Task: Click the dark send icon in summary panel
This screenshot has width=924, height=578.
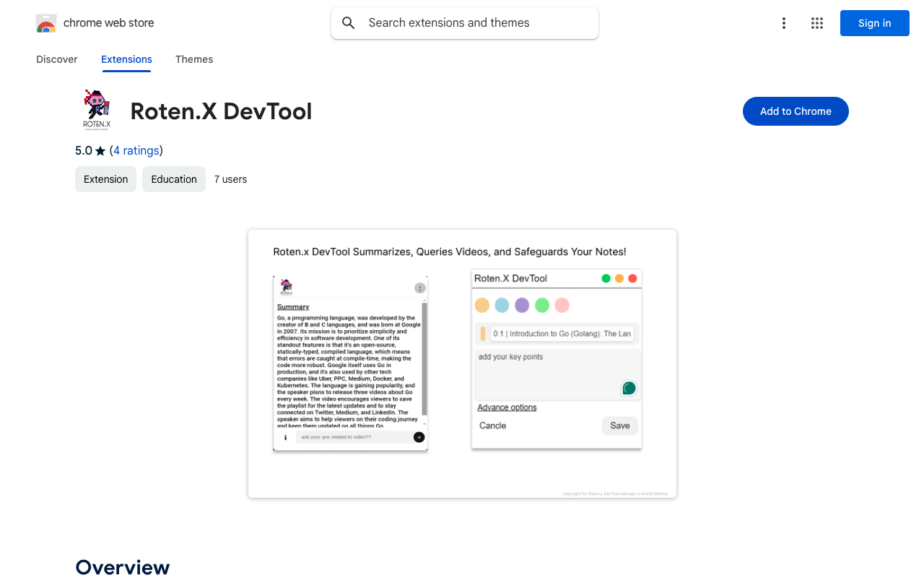Action: 419,437
